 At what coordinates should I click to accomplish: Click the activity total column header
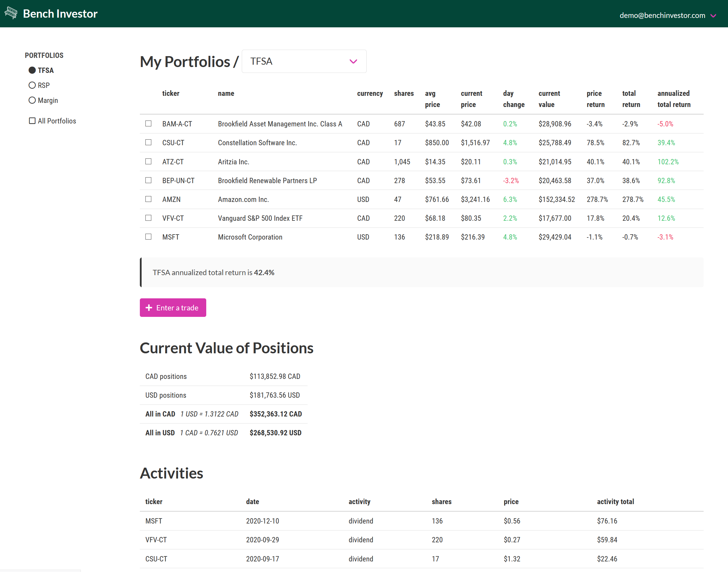(x=615, y=502)
